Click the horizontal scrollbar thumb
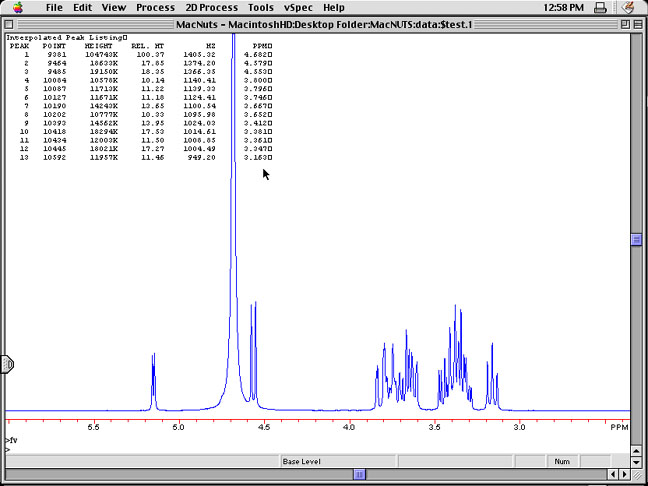The image size is (648, 486). coord(359,474)
